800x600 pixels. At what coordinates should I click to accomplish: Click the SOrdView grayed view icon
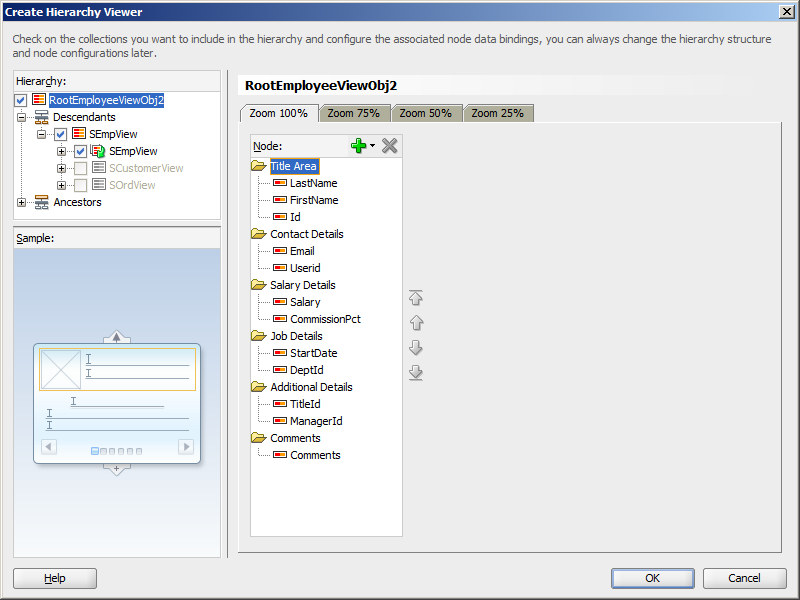click(x=99, y=184)
